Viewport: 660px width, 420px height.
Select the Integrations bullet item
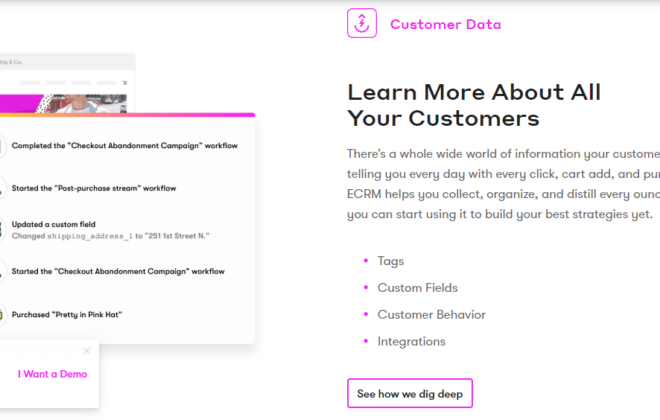pyautogui.click(x=411, y=342)
